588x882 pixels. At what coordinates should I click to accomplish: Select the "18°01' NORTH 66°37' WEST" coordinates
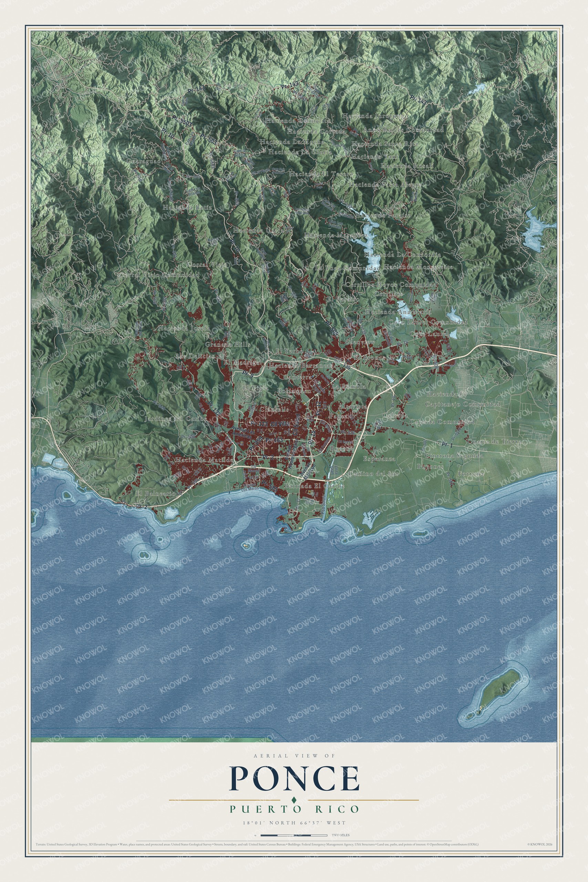[294, 823]
